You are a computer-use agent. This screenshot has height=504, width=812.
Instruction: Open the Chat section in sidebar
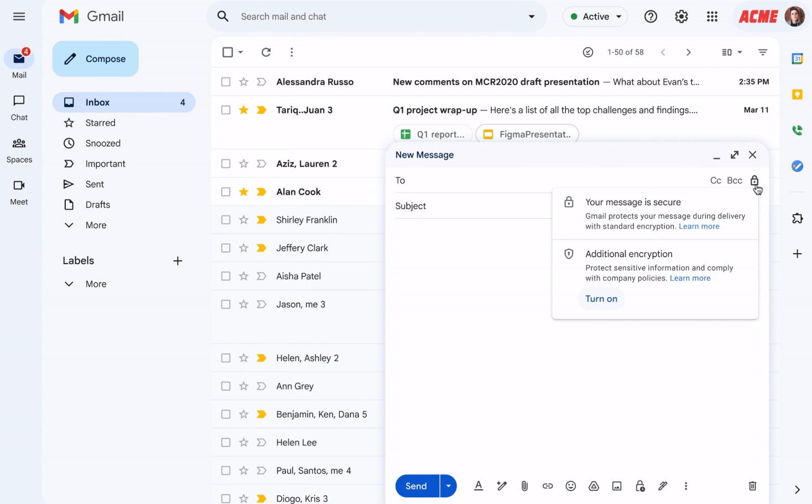(x=19, y=108)
